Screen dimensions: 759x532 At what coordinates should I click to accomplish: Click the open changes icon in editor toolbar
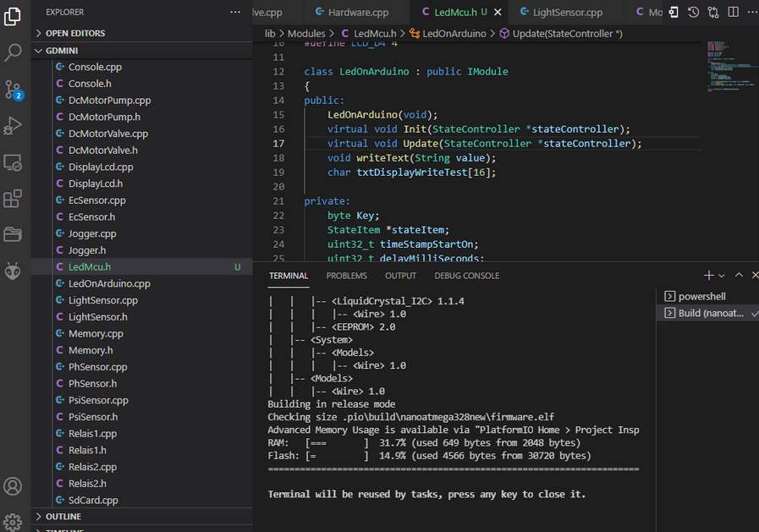tap(674, 12)
